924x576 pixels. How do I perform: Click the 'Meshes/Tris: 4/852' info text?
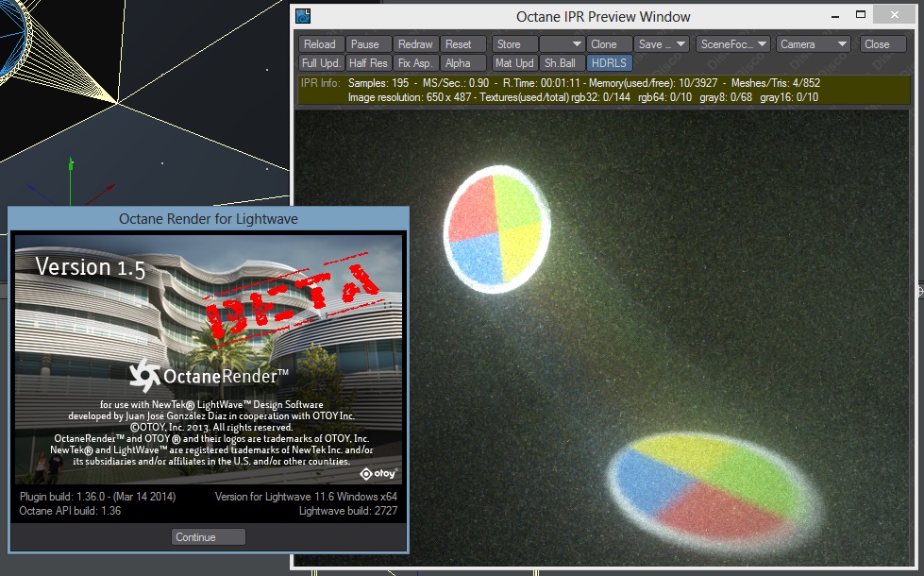(x=776, y=83)
